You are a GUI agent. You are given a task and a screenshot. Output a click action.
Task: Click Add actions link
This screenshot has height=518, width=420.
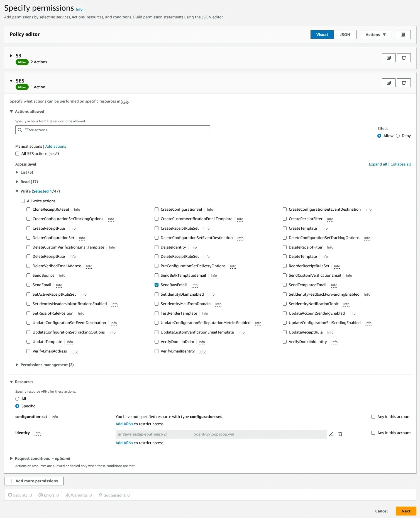(x=56, y=146)
